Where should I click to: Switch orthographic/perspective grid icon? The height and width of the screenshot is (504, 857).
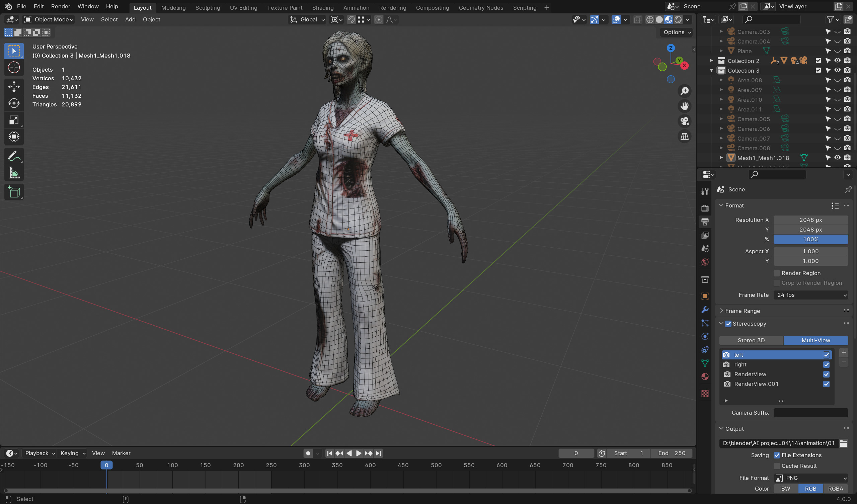(x=684, y=137)
